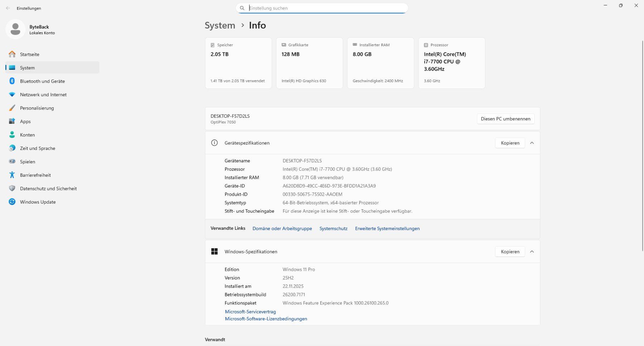Open Barrierefreiheit settings in sidebar
Viewport: 644px width, 346px height.
[52, 175]
